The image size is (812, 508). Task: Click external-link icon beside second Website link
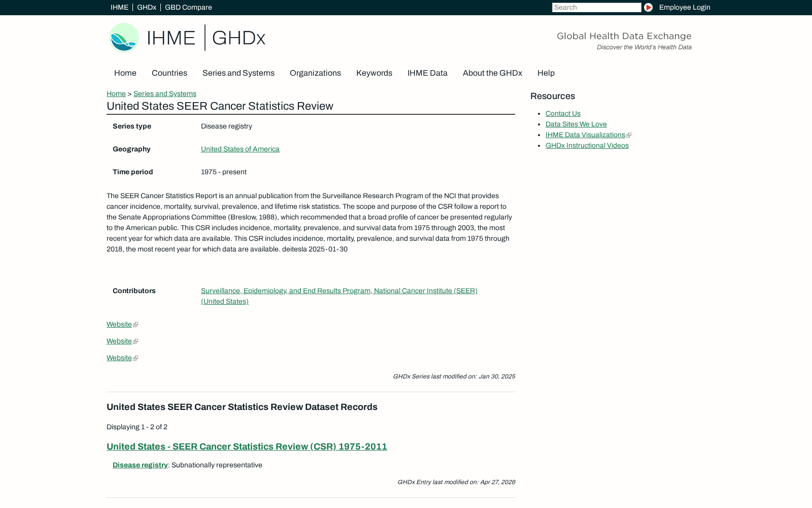[136, 341]
